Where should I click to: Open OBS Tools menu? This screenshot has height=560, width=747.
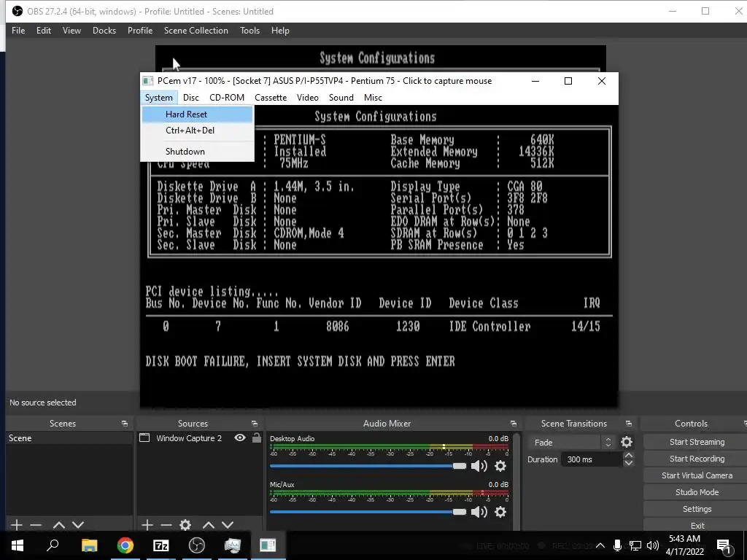coord(249,31)
